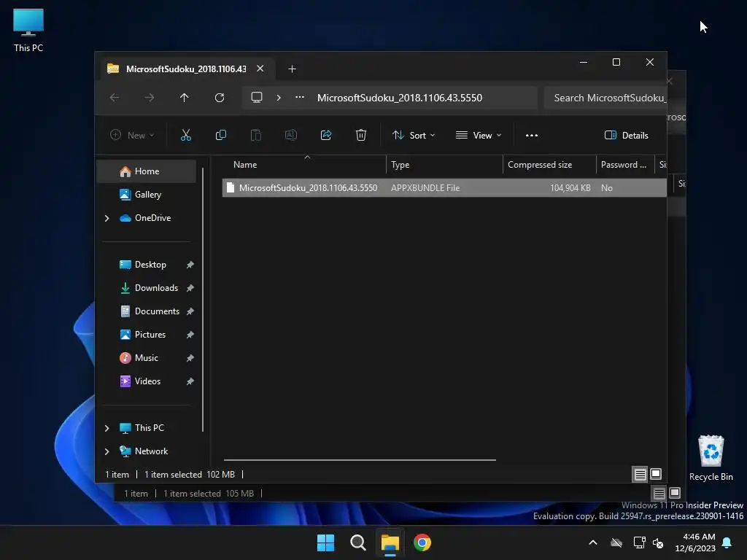This screenshot has height=560, width=747.
Task: Add a new tab with plus button
Action: coord(292,69)
